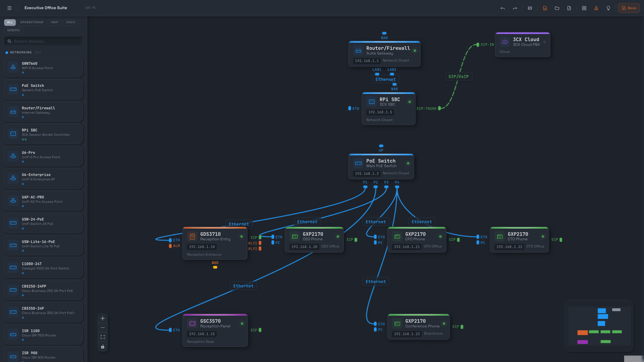Open the Docs button
644x362 pixels.
pyautogui.click(x=629, y=8)
